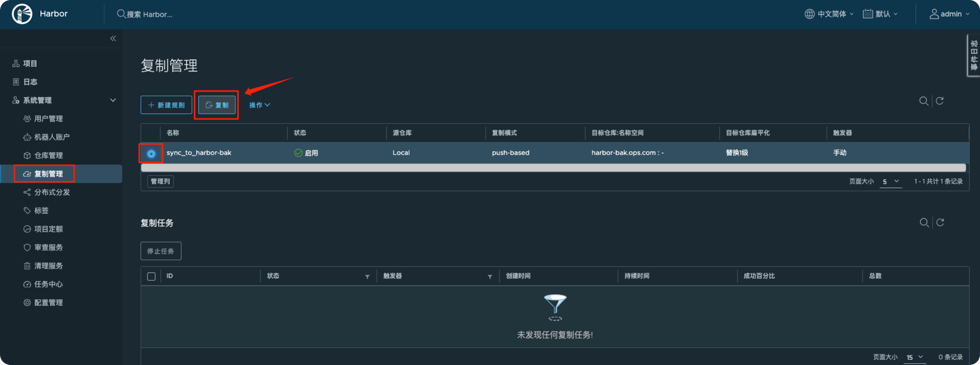Click the 仓库管理 cube icon

(27, 155)
